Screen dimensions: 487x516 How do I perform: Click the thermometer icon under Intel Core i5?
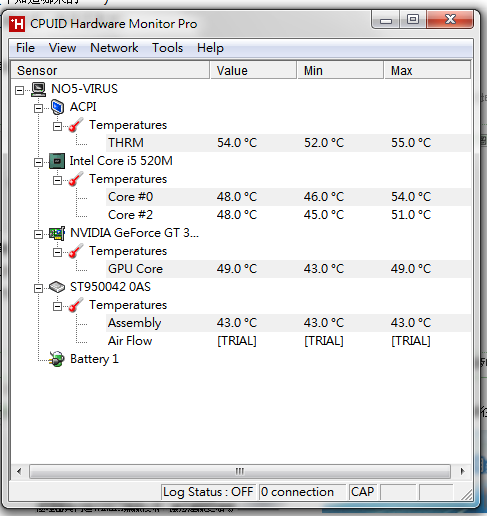point(76,179)
